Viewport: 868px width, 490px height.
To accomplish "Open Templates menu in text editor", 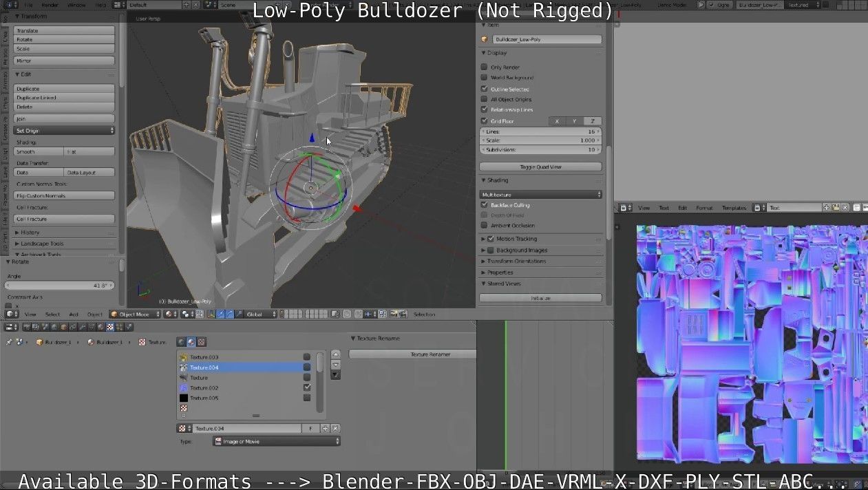I will click(734, 208).
